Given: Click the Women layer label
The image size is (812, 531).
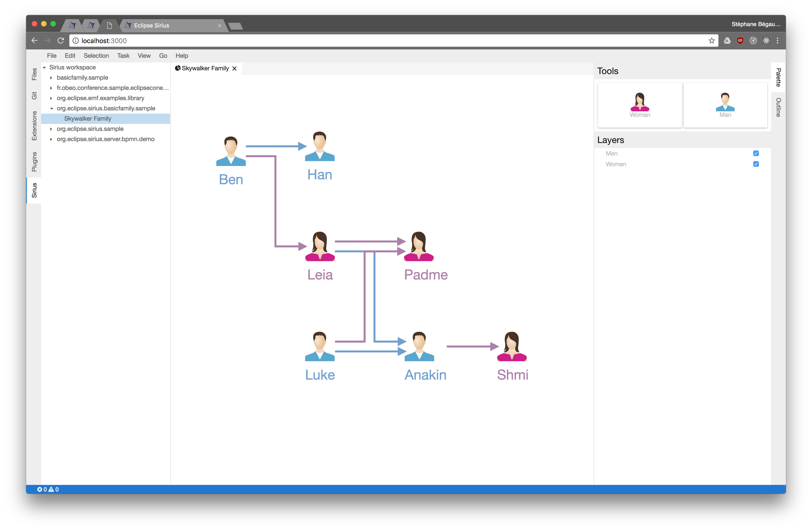Looking at the screenshot, I should click(x=616, y=164).
